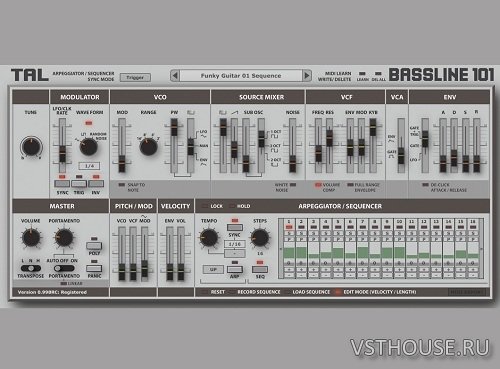Click the sequencer Steps knob

[x=260, y=238]
